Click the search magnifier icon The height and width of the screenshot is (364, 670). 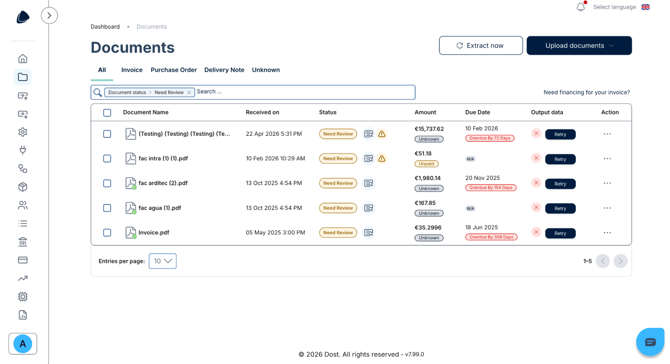[x=97, y=92]
